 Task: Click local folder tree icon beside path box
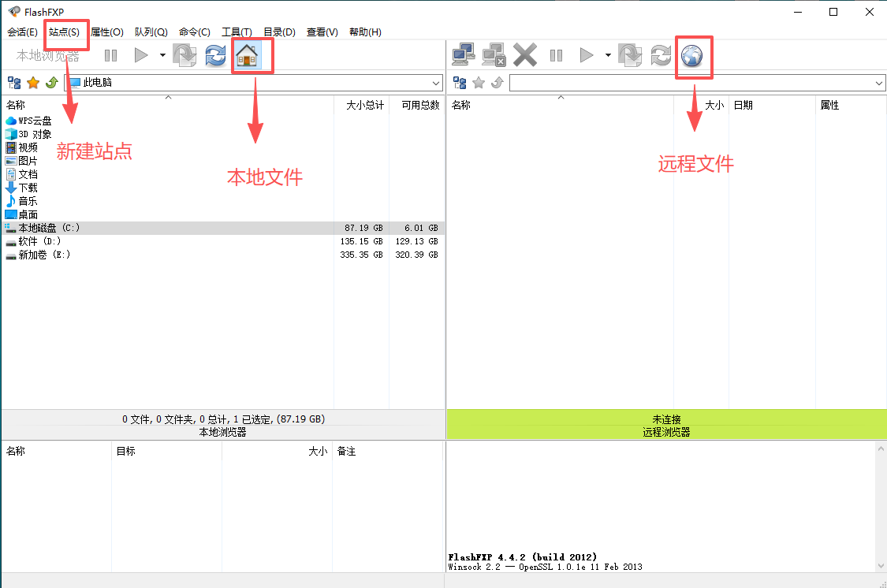14,83
